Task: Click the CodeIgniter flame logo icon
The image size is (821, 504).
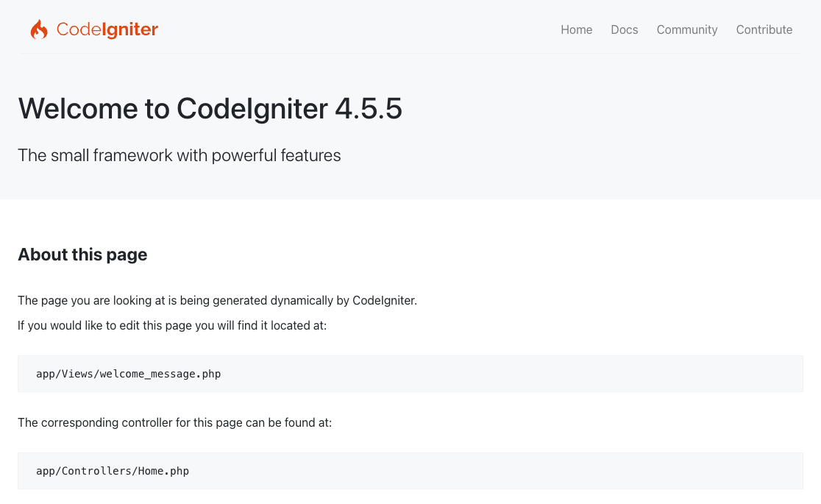Action: click(x=39, y=29)
